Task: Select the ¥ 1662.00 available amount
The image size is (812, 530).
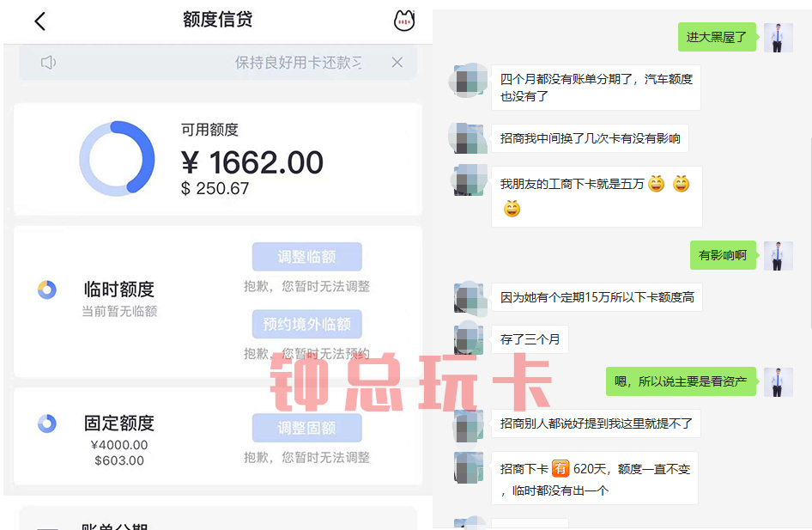Action: click(252, 162)
